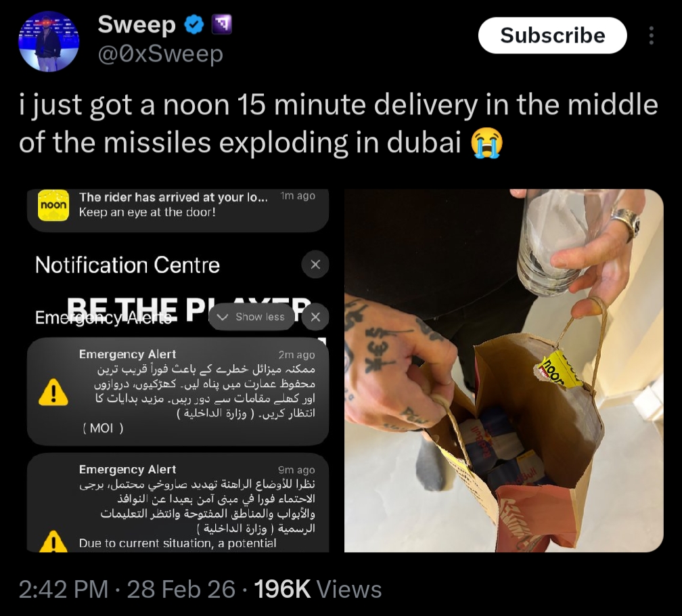This screenshot has height=616, width=682.
Task: Open the notification screenshot image
Action: click(178, 371)
